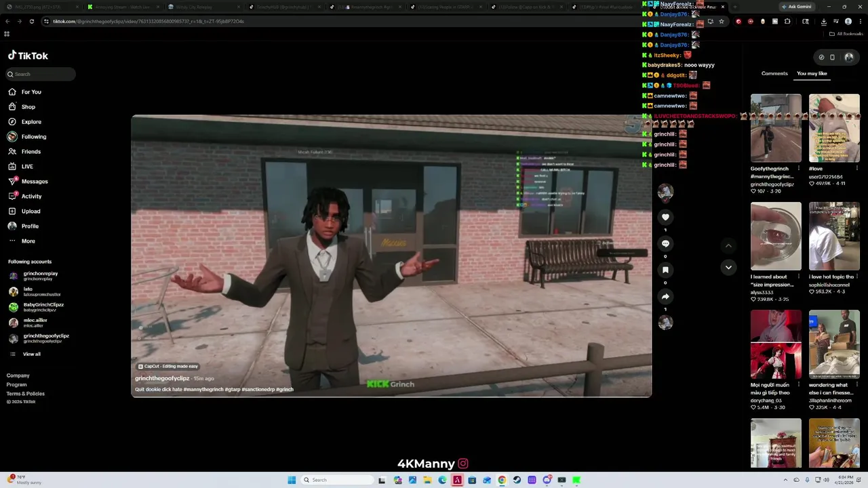Screen dimensions: 868x488
Task: Open the Program footer link
Action: coord(17,384)
